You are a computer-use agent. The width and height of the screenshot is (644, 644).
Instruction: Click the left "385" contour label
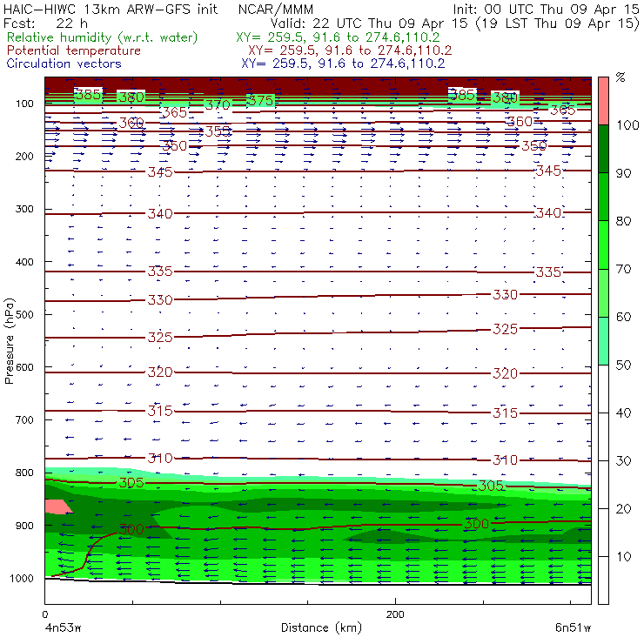click(x=88, y=95)
